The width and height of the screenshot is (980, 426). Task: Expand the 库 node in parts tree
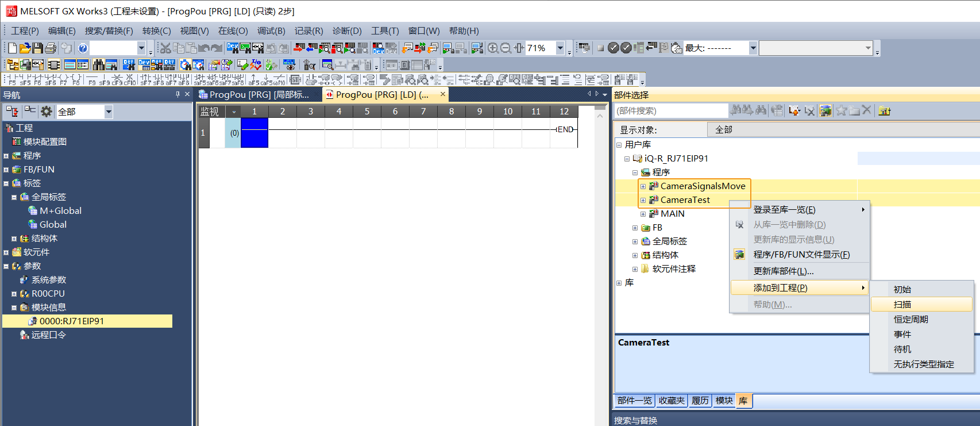tap(619, 283)
